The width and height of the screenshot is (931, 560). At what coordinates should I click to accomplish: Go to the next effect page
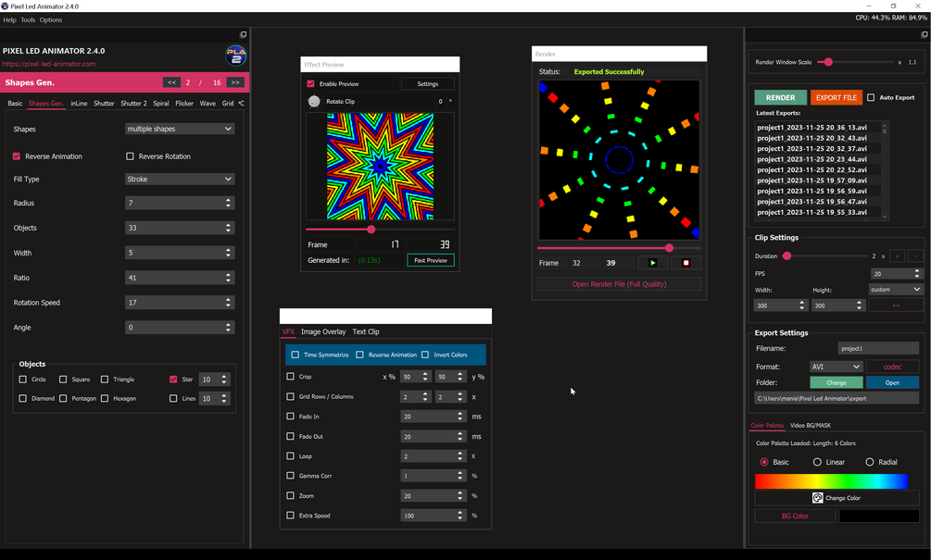point(235,82)
